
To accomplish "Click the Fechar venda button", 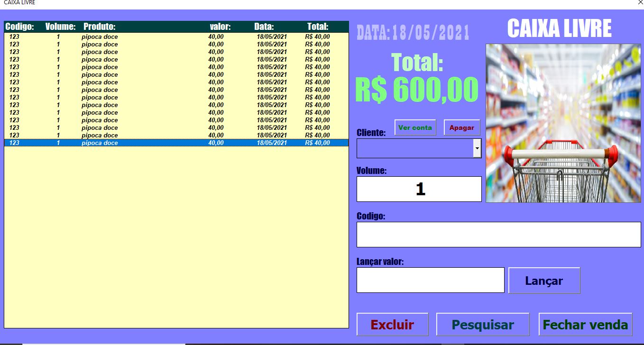I will click(x=585, y=325).
